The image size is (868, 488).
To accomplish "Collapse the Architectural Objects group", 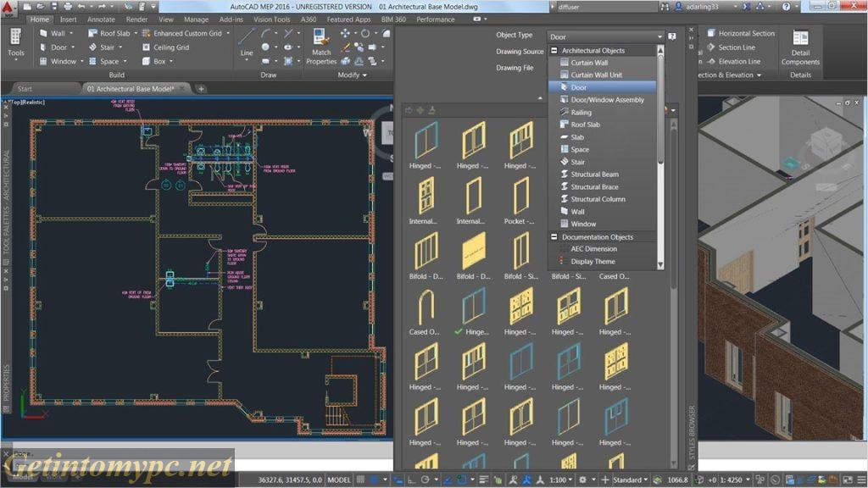I will pyautogui.click(x=554, y=50).
